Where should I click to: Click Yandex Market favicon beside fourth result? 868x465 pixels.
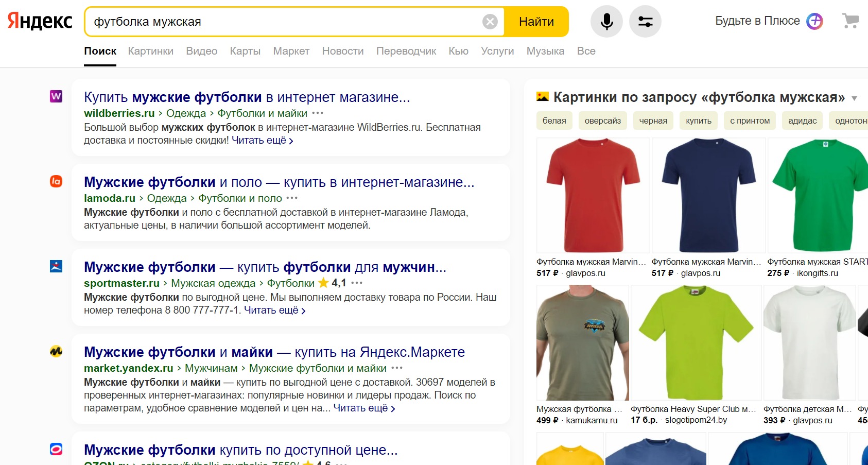[56, 351]
